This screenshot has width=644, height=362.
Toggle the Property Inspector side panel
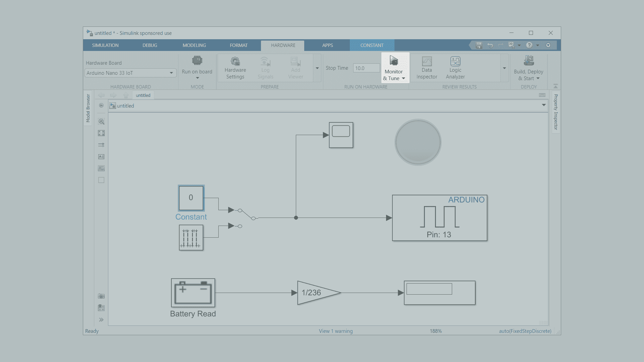tap(556, 112)
